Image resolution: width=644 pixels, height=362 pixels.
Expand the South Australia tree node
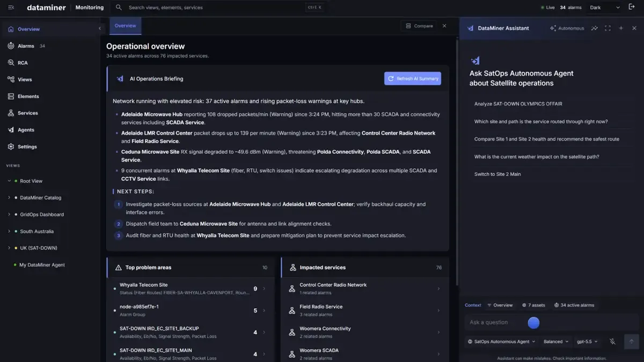click(x=9, y=232)
